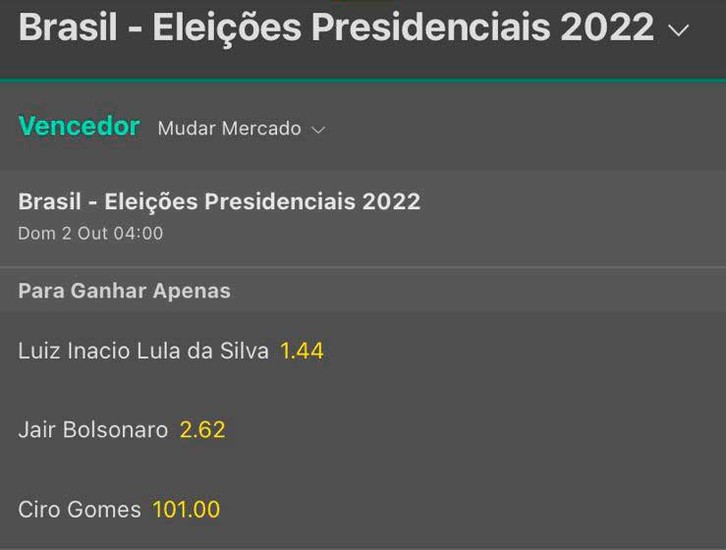The width and height of the screenshot is (726, 550).
Task: Expand the chevron beside the page title
Action: click(679, 30)
